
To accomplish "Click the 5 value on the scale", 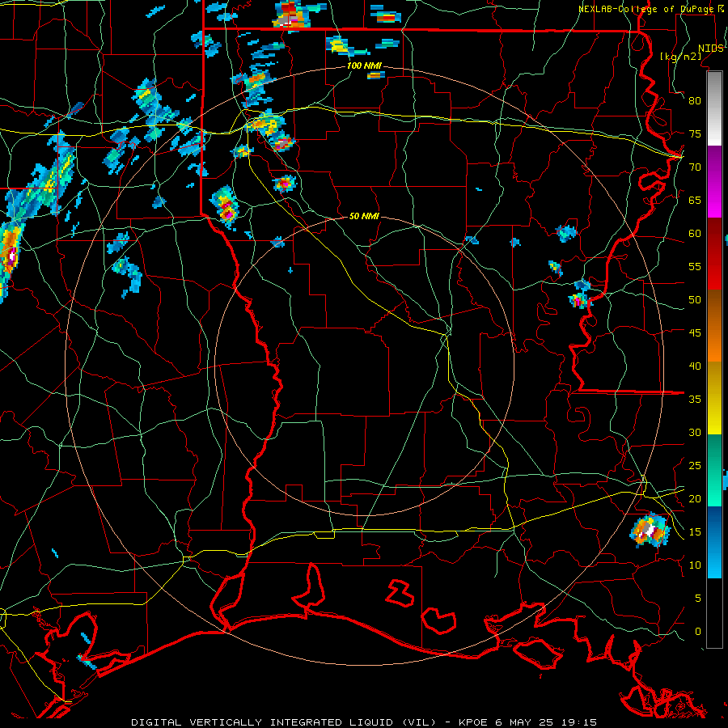I will point(698,599).
